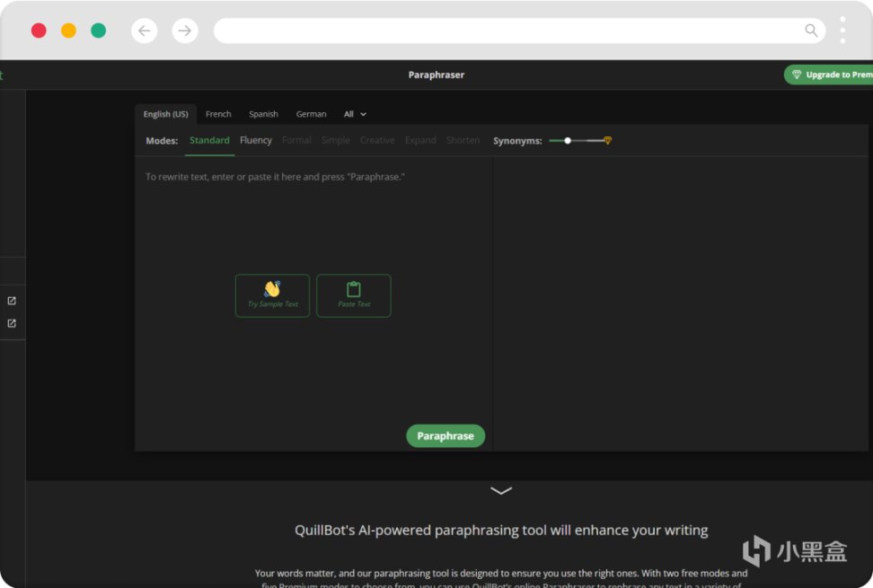
Task: Choose the Formal premium mode
Action: pos(296,140)
